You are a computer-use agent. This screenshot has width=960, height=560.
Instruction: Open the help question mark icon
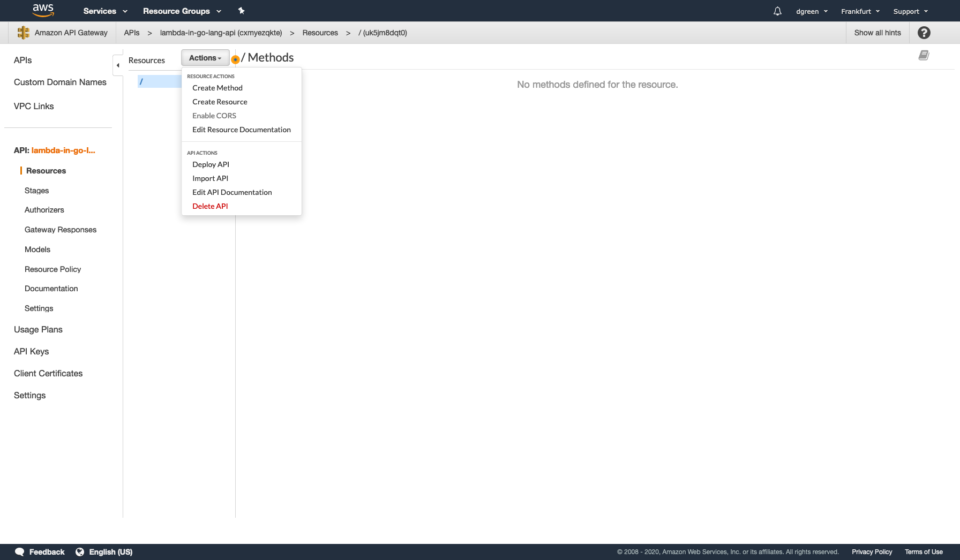pyautogui.click(x=924, y=33)
